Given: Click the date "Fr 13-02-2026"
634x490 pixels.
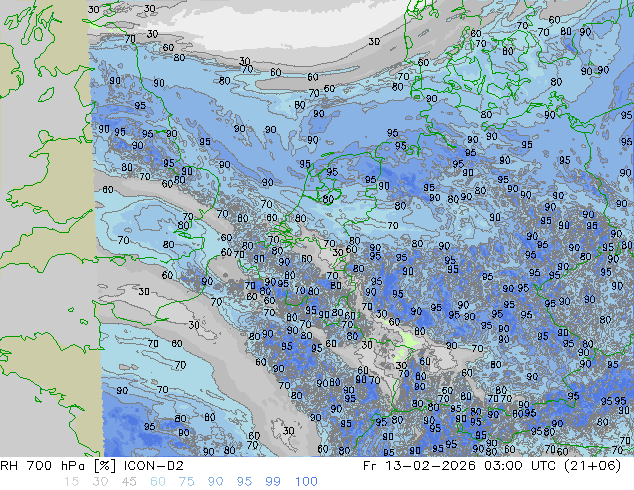Looking at the screenshot, I should [419, 466].
